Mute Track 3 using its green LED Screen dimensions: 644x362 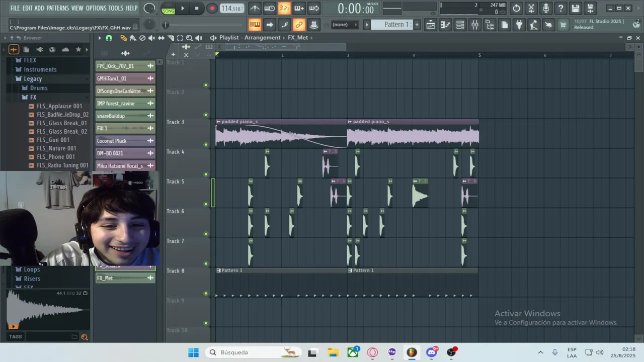(x=206, y=144)
